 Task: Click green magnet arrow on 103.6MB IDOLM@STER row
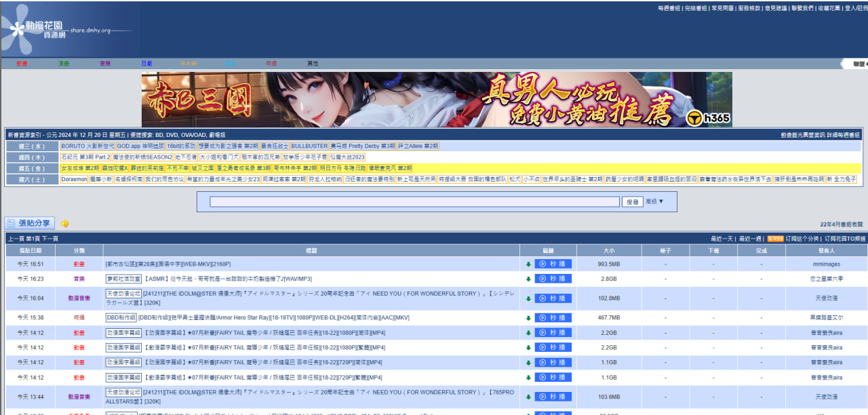tap(528, 397)
